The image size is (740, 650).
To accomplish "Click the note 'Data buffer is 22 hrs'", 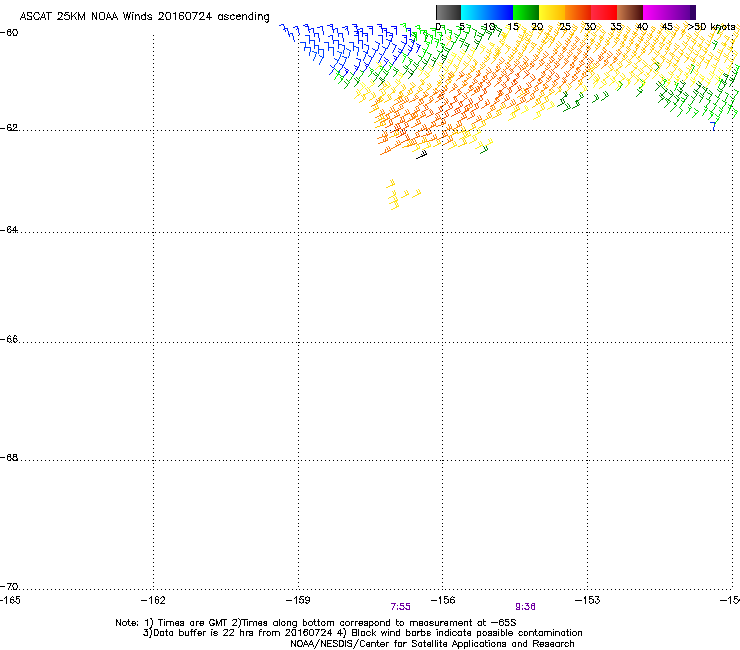I will click(x=192, y=633).
